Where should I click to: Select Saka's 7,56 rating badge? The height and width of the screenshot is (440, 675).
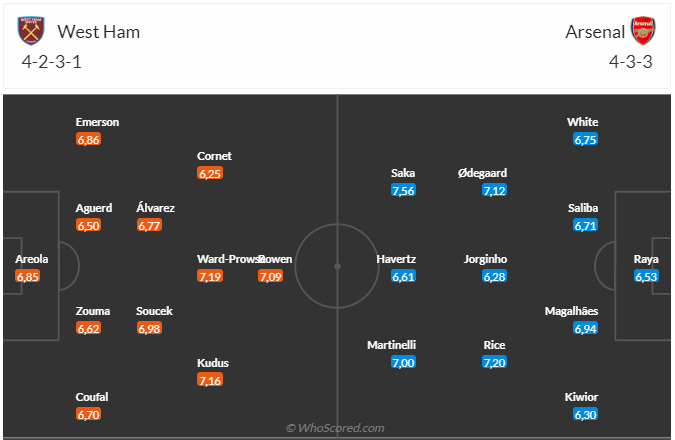[x=403, y=190]
